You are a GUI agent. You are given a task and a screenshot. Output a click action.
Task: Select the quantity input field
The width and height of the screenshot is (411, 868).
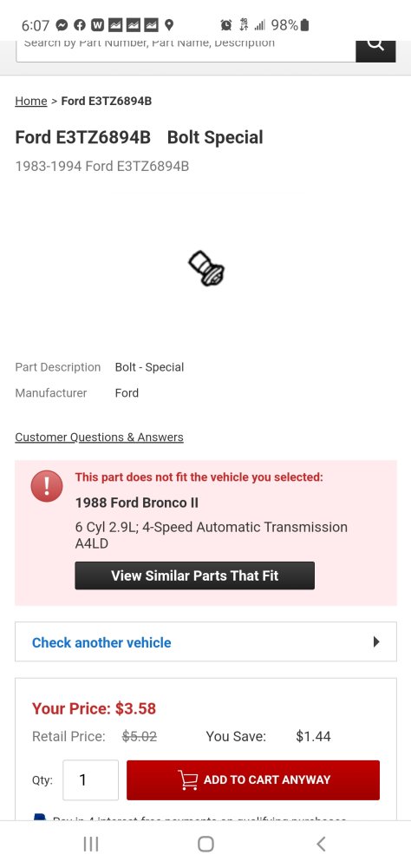[x=91, y=780]
